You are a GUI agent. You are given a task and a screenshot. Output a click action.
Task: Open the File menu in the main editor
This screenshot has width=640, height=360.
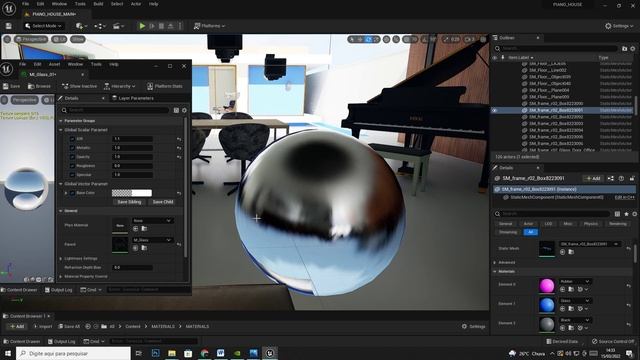pyautogui.click(x=25, y=4)
